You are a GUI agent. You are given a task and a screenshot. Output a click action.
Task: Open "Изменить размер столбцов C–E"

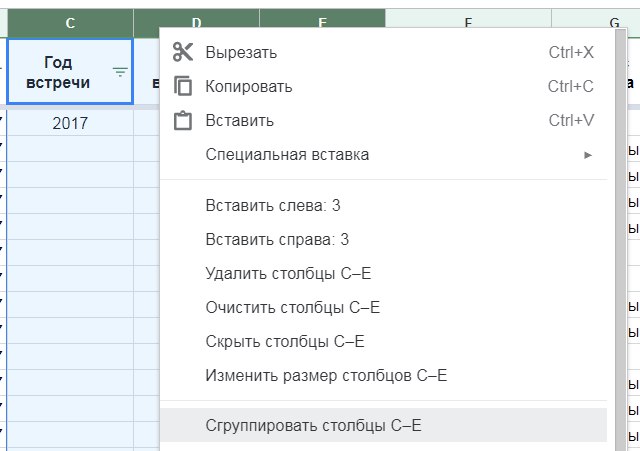pos(325,376)
